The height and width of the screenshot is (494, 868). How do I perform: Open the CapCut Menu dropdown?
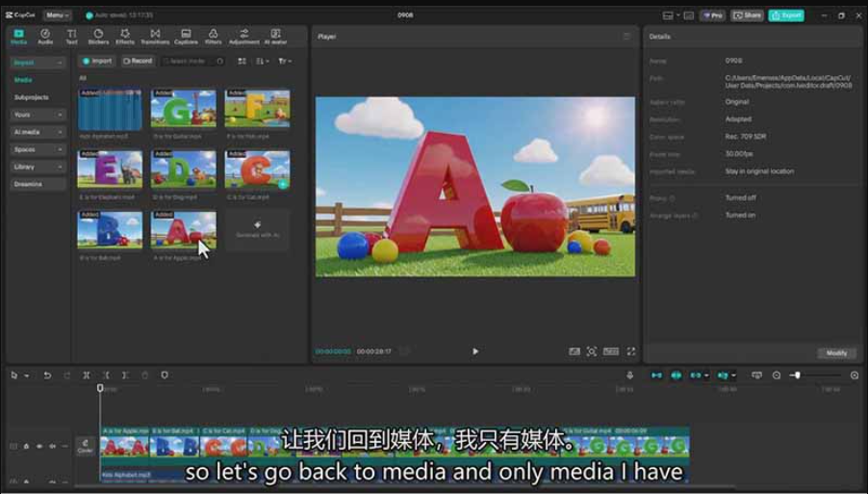click(x=57, y=15)
